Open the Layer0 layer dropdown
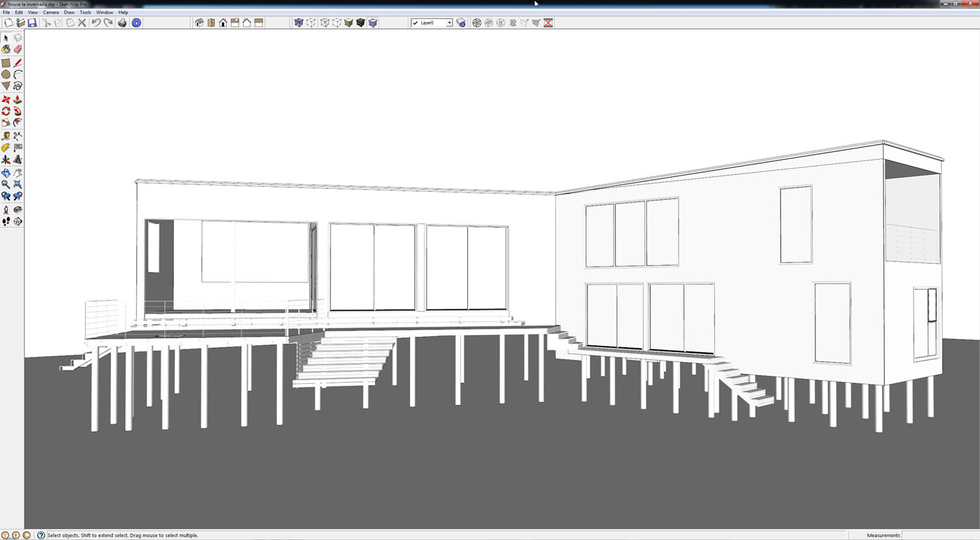This screenshot has height=540, width=980. (x=449, y=23)
